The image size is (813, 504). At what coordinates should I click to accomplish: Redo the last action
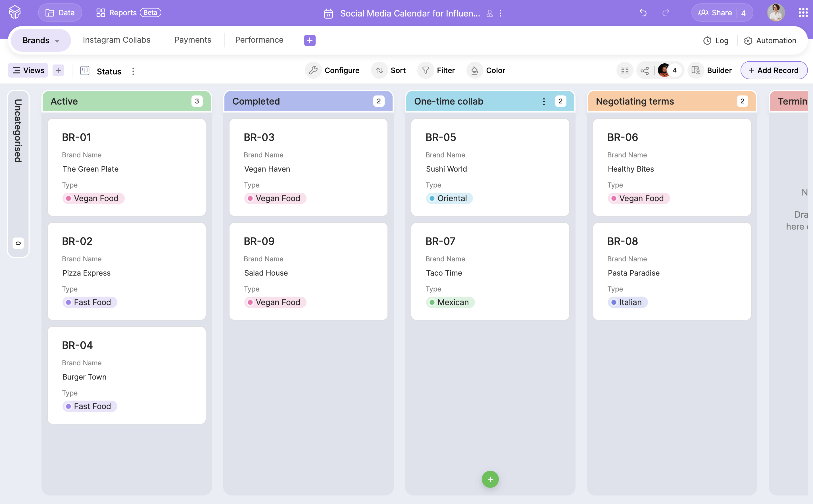tap(666, 13)
